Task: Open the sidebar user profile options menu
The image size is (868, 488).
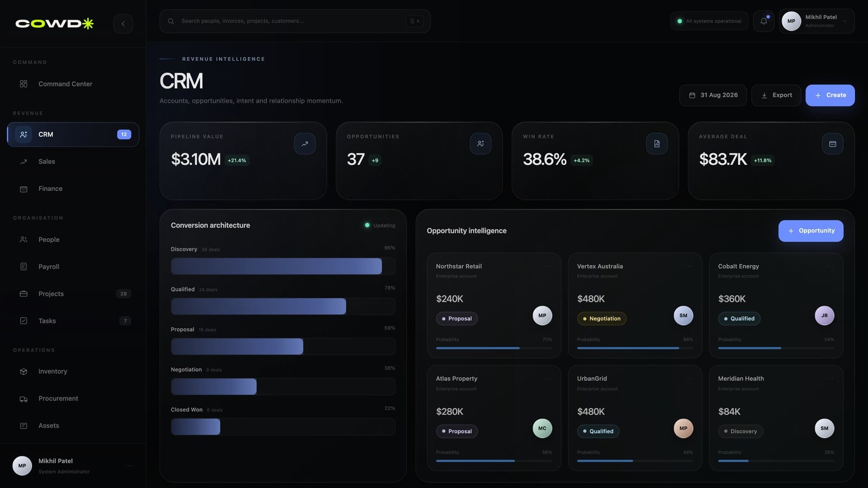Action: point(129,466)
